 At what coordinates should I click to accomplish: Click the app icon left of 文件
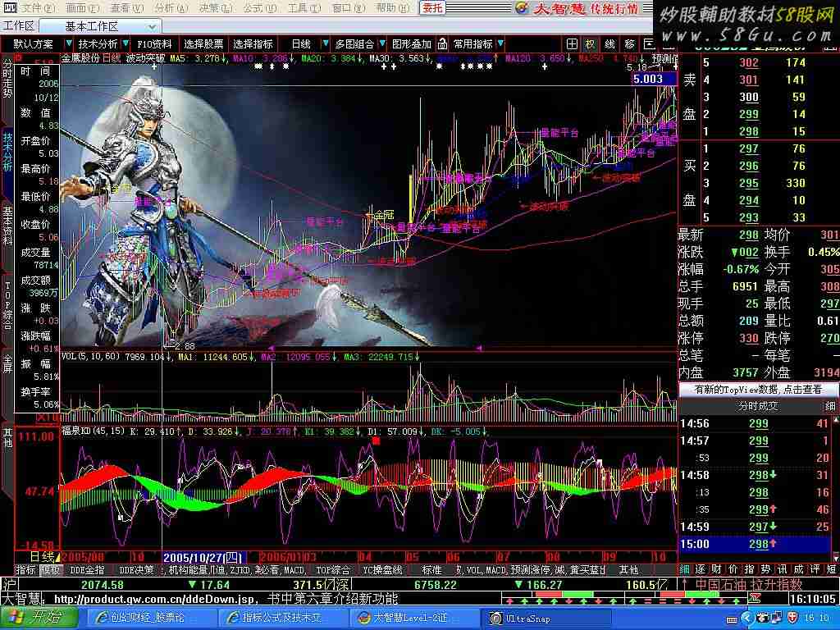coord(10,8)
